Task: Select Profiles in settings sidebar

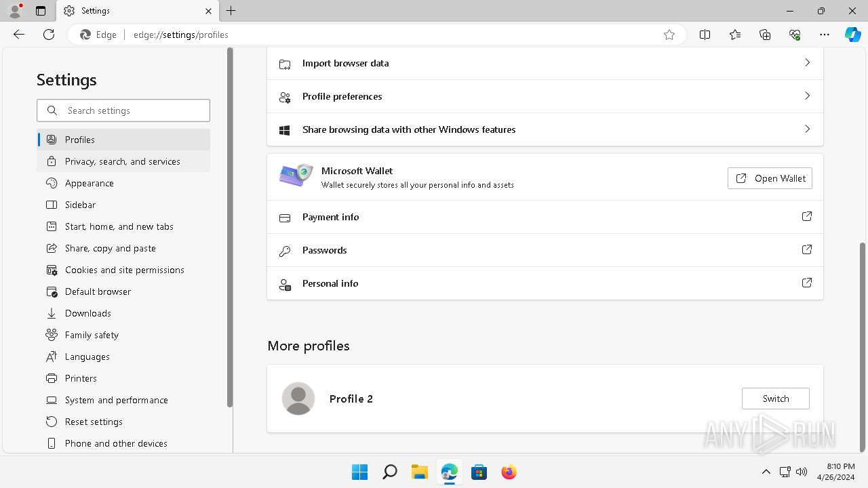Action: [123, 140]
